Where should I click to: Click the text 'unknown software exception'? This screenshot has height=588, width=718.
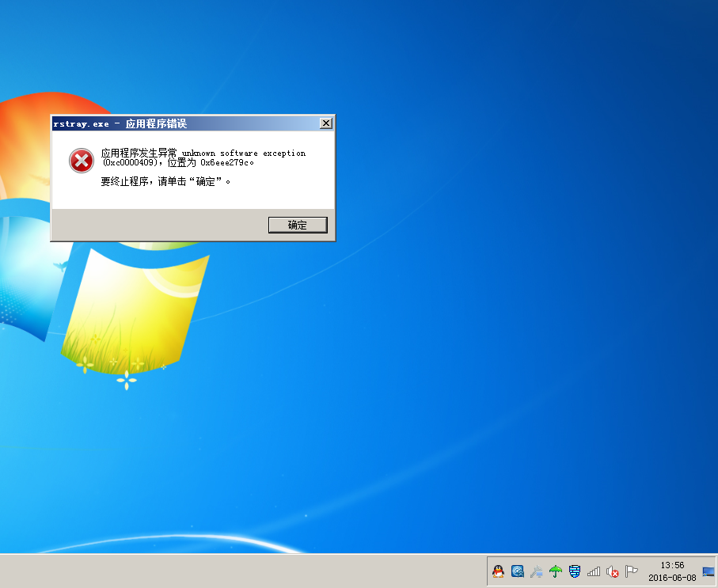pyautogui.click(x=244, y=153)
